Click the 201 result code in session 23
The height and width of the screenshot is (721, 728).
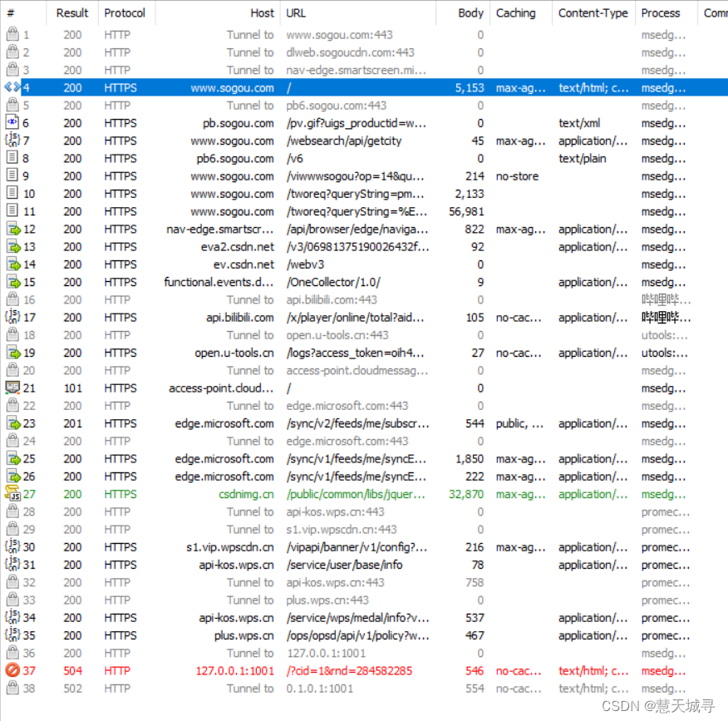[73, 423]
